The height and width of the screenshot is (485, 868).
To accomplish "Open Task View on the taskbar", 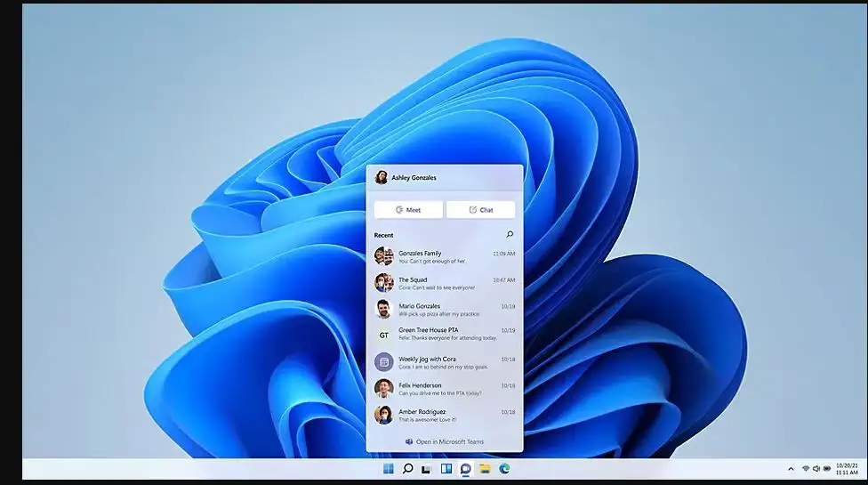I will (426, 470).
